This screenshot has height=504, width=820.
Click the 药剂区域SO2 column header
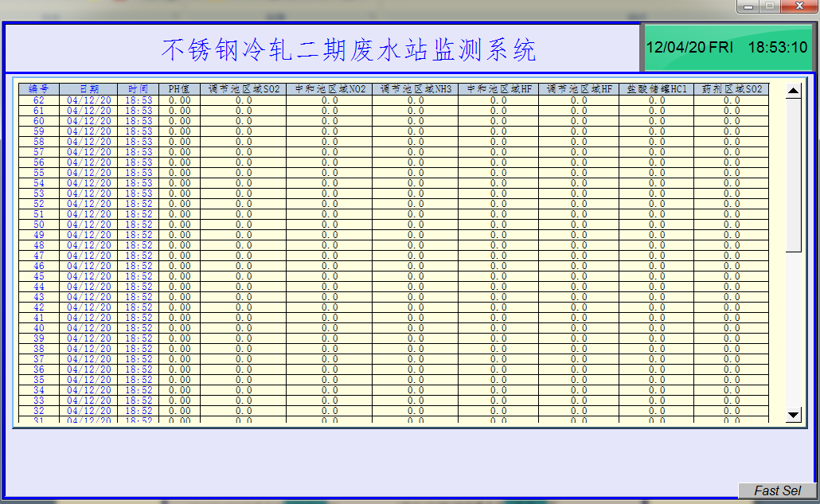731,89
